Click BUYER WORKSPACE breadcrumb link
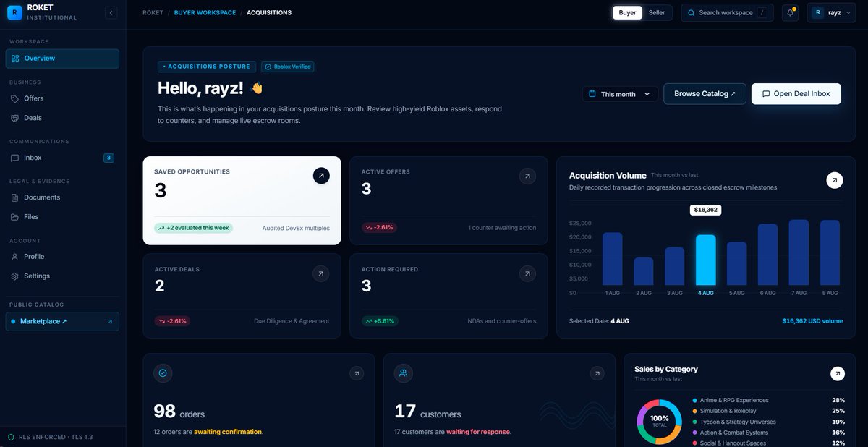The image size is (868, 447). 205,13
